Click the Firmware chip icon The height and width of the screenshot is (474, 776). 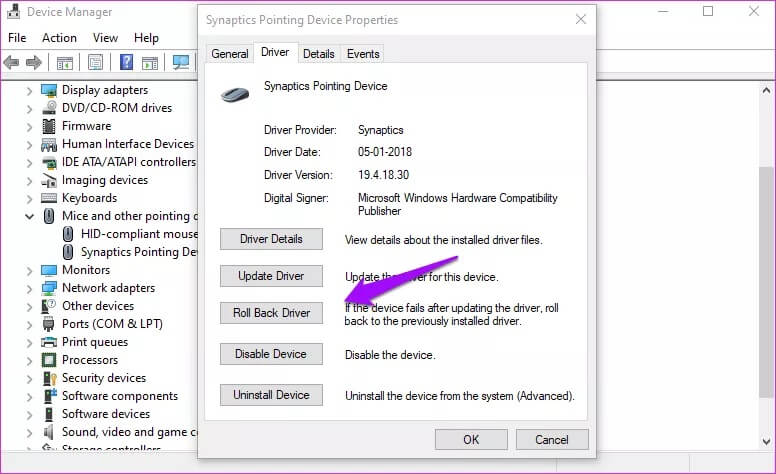(x=49, y=126)
